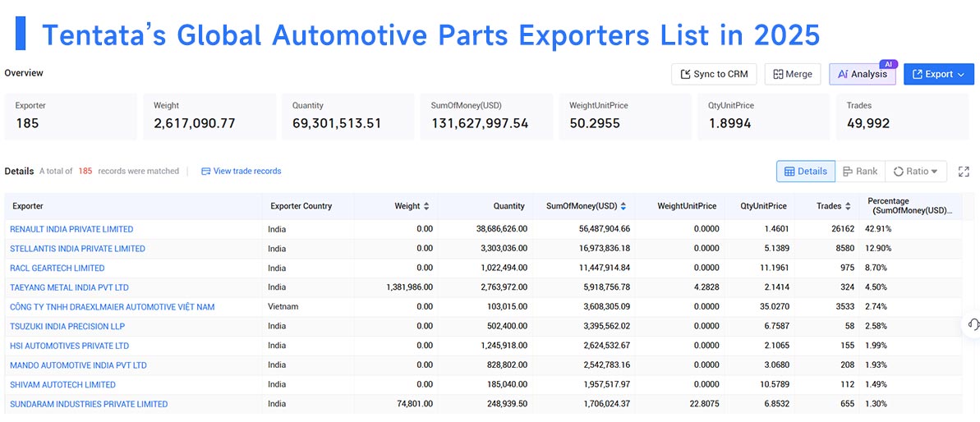
Task: Open HSI AUTOMOTIVES PRIVATE LTD exporter
Action: 69,346
